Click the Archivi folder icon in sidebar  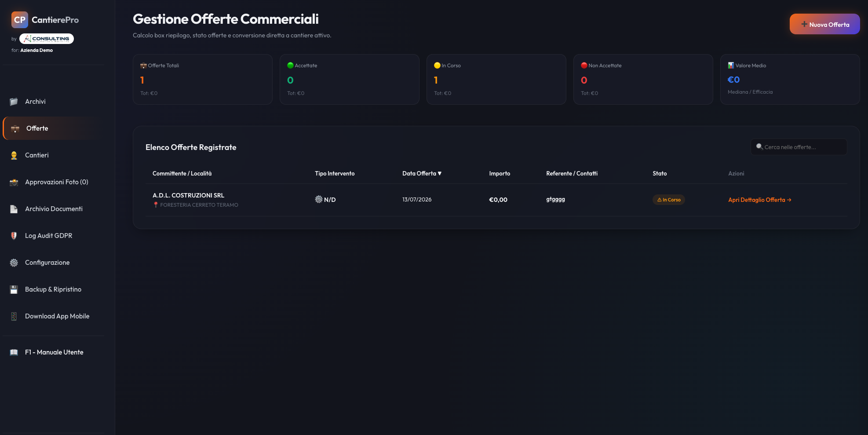coord(14,102)
